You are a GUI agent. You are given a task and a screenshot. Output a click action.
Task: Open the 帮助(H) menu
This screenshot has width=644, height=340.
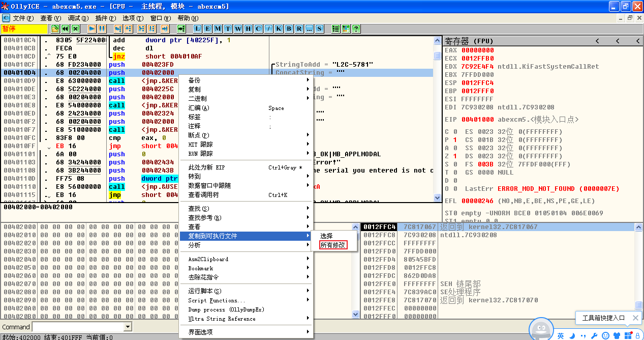(x=188, y=18)
